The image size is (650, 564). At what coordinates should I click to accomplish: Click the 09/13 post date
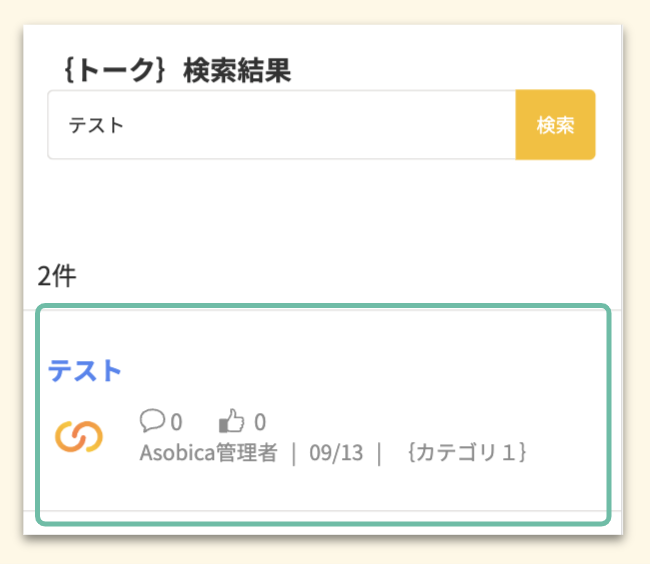pos(336,452)
